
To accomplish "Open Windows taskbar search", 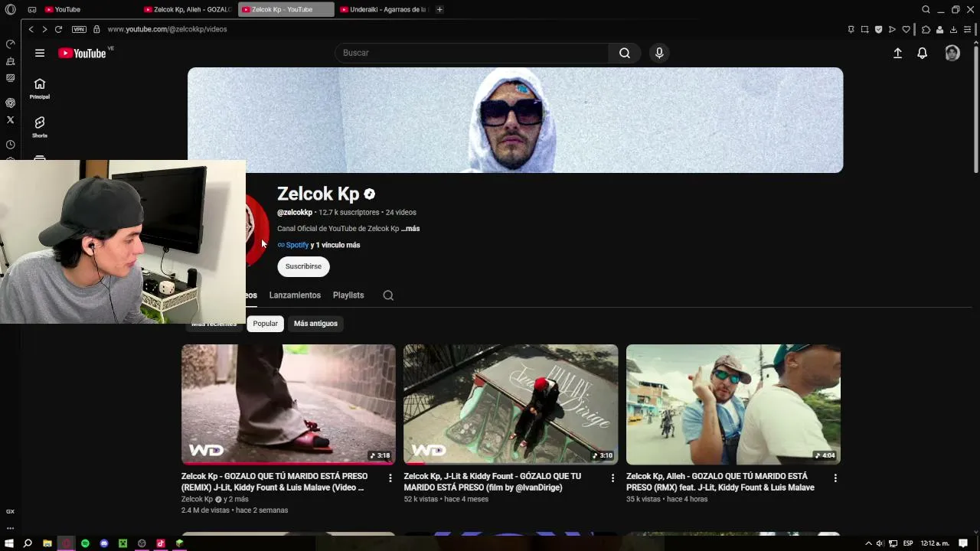I will (28, 543).
